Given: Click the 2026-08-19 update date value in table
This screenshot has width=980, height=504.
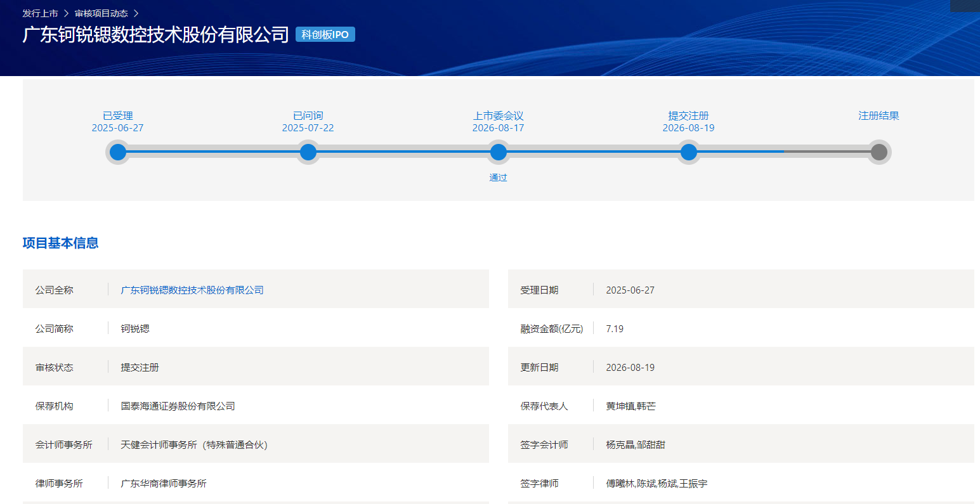Looking at the screenshot, I should (x=630, y=368).
